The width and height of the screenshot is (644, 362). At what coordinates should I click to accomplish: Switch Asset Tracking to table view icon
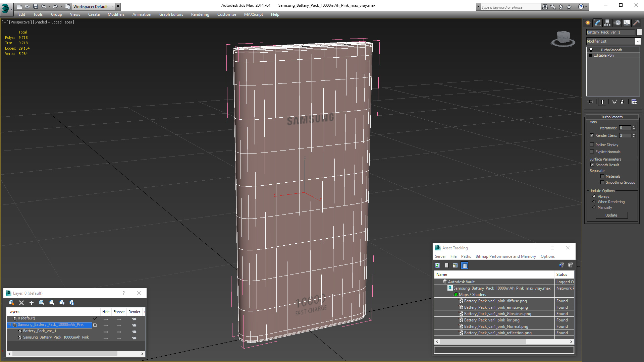click(x=465, y=265)
